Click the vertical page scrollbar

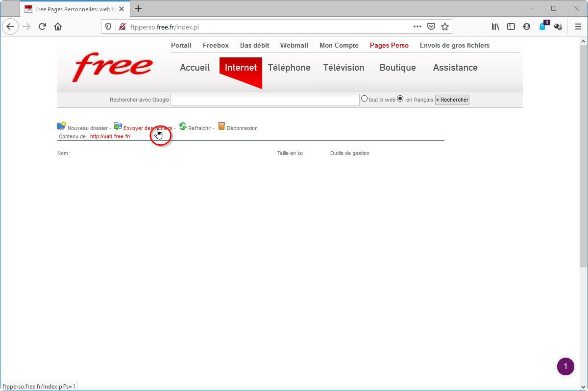pyautogui.click(x=583, y=157)
